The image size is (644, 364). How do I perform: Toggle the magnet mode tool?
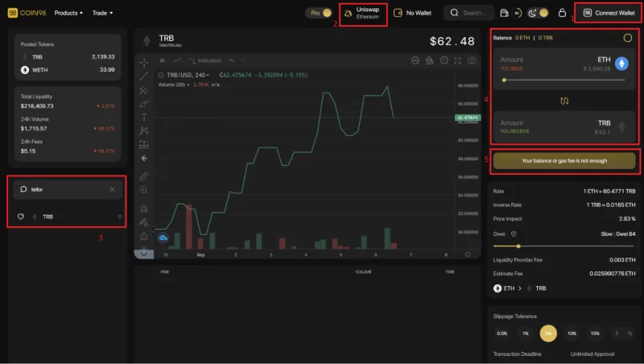[x=144, y=209]
